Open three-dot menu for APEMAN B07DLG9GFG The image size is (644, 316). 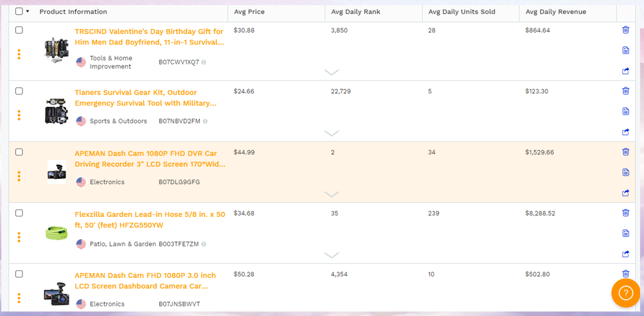[x=19, y=176]
